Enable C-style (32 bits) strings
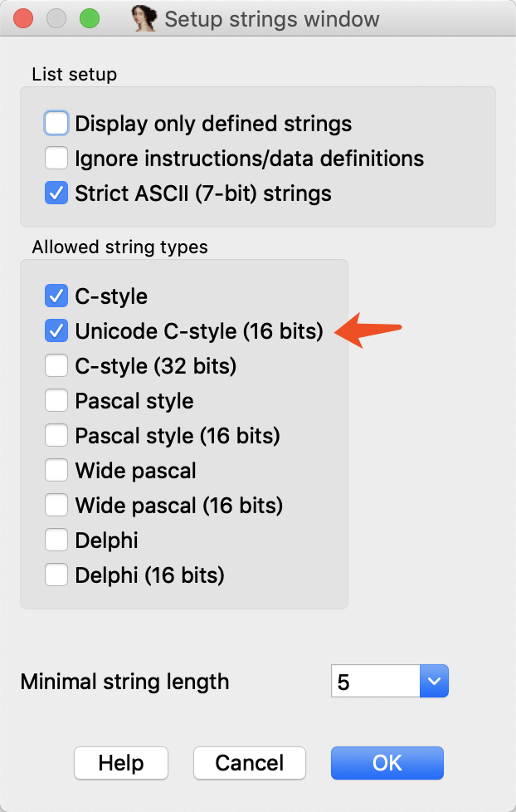 click(x=56, y=365)
